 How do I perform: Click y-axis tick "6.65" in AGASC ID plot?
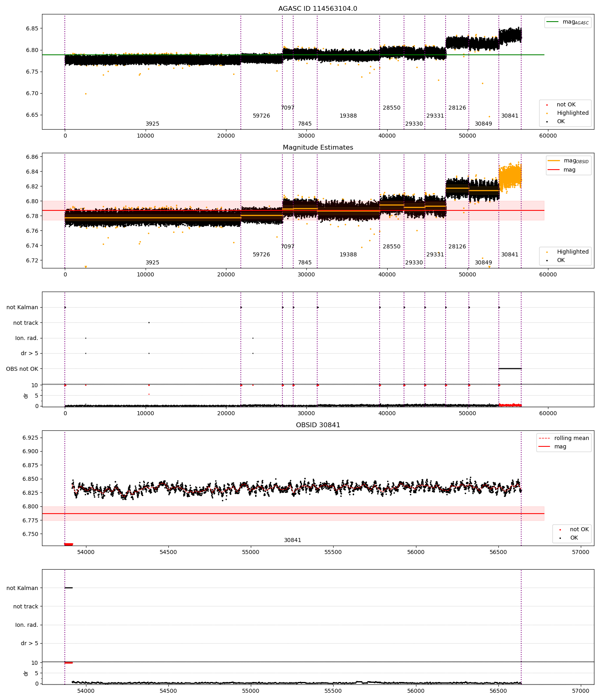(32, 115)
